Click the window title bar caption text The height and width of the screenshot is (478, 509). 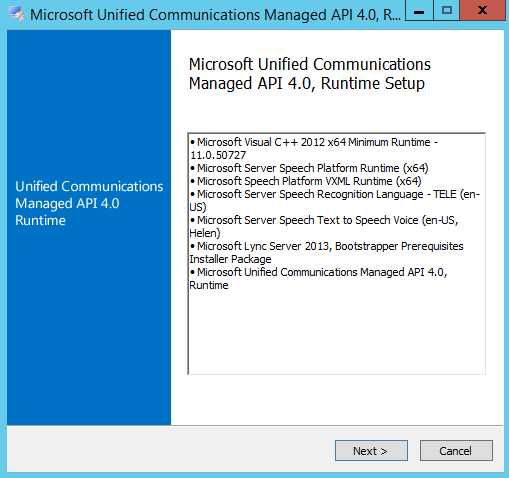pos(215,15)
